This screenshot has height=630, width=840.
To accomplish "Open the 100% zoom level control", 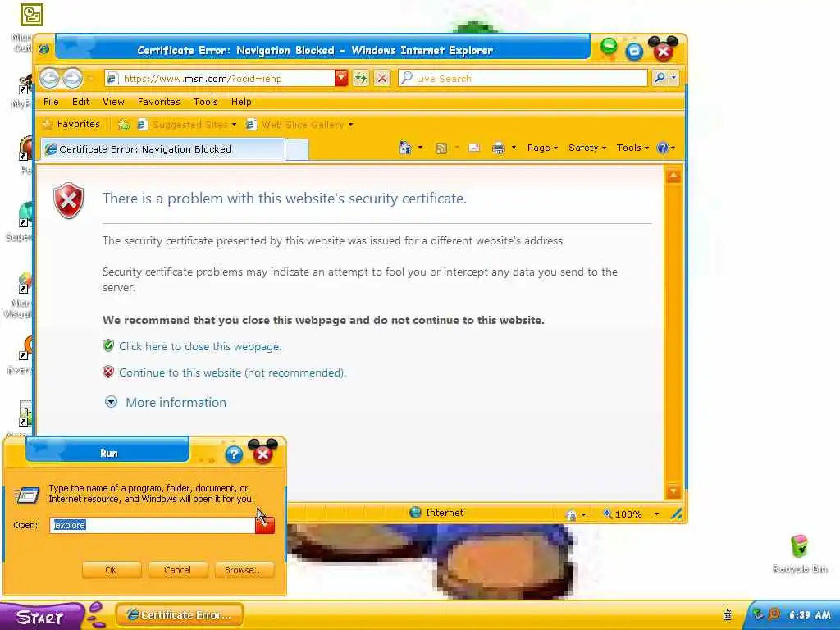I will [x=631, y=514].
